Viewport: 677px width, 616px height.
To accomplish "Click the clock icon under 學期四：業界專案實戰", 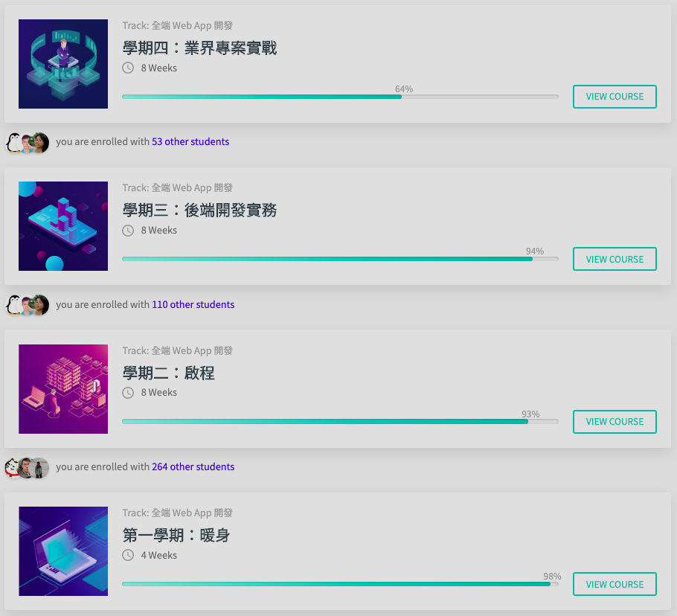I will pyautogui.click(x=128, y=68).
